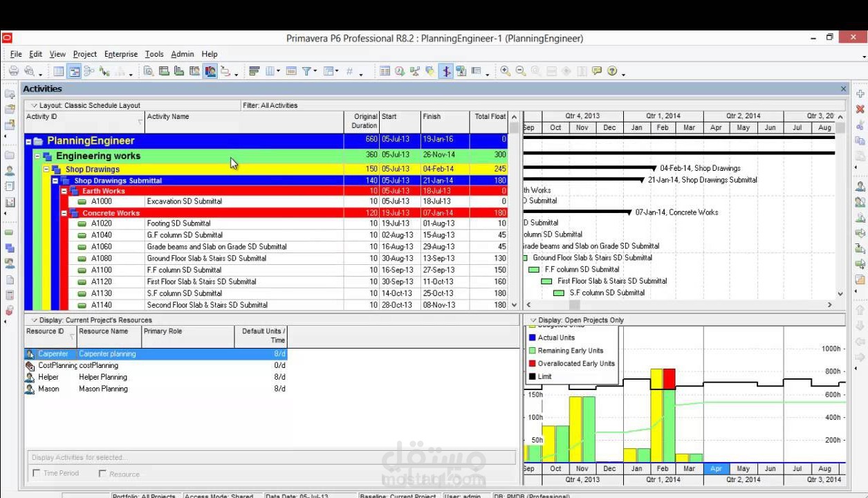This screenshot has height=498, width=868.
Task: Click red Overallocated Early Units swatch
Action: pos(532,363)
